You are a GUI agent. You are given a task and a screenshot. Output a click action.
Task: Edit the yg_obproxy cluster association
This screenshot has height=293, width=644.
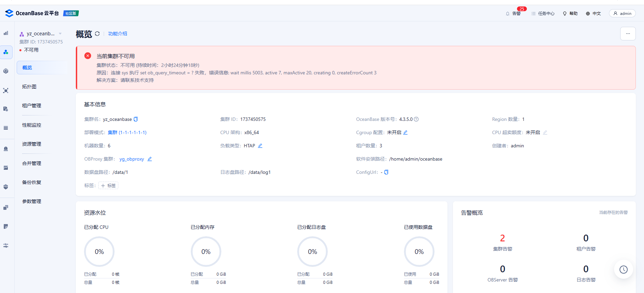point(150,159)
